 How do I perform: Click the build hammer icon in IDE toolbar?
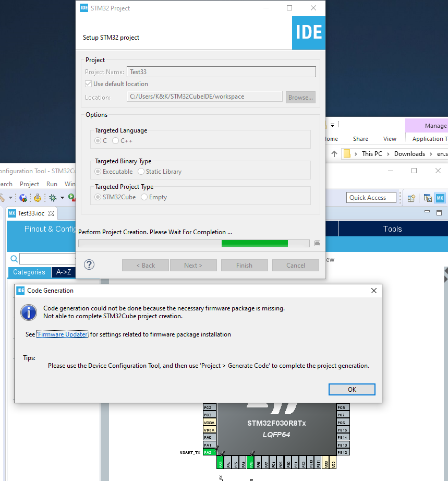2,198
